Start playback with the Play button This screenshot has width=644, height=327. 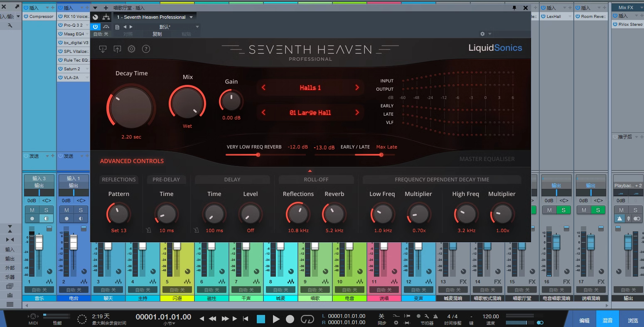coord(276,319)
